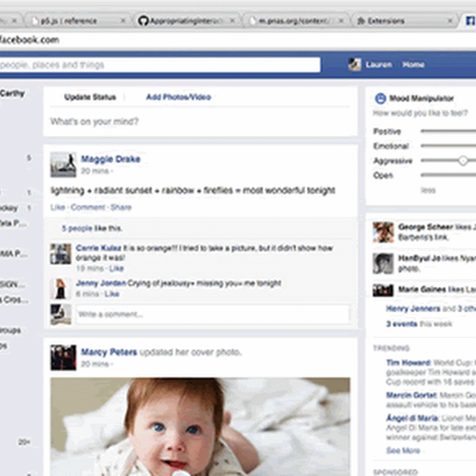Click the Extensions puzzle tab icon
This screenshot has width=476, height=476.
pyautogui.click(x=361, y=21)
